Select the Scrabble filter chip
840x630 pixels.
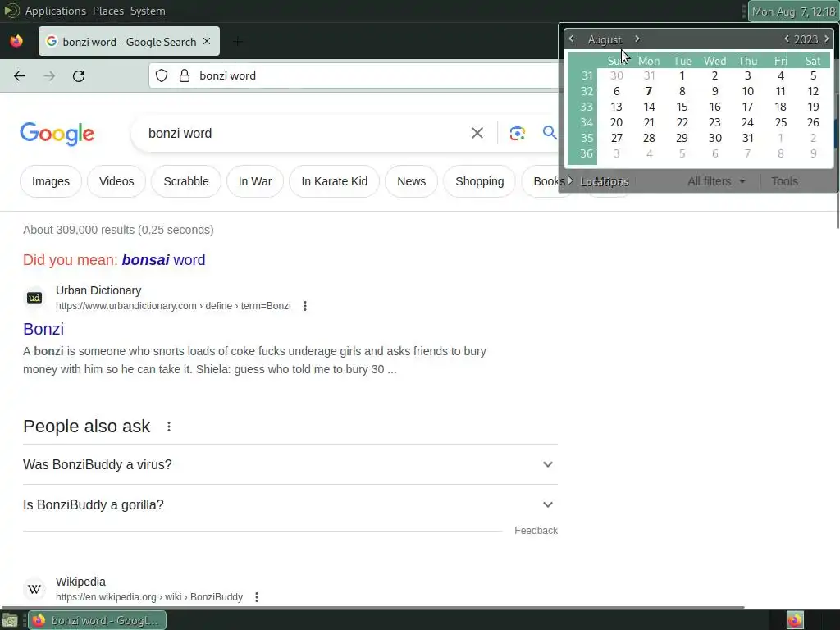click(186, 181)
